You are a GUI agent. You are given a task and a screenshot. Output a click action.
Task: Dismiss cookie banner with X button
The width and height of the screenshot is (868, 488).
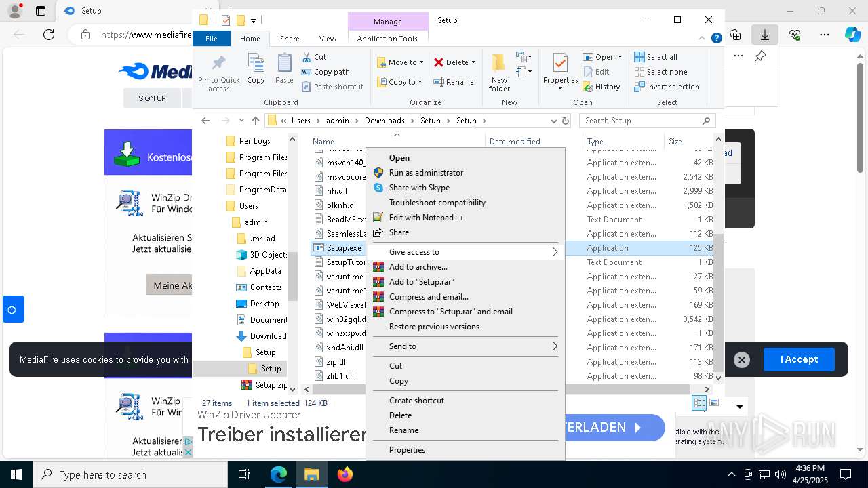coord(742,360)
